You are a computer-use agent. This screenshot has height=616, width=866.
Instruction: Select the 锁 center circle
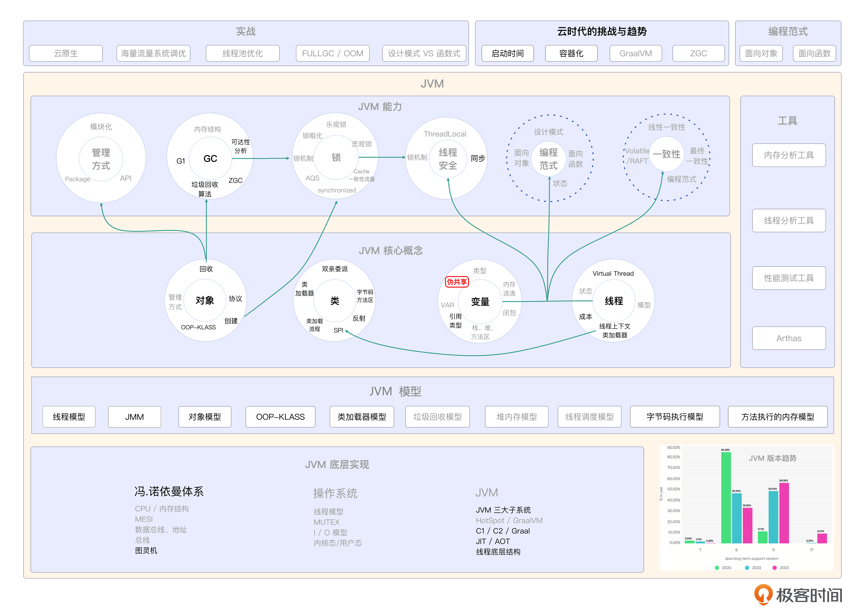[x=336, y=157]
